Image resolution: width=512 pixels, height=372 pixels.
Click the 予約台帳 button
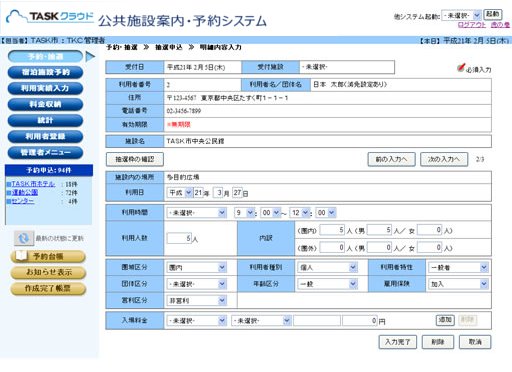coord(48,256)
